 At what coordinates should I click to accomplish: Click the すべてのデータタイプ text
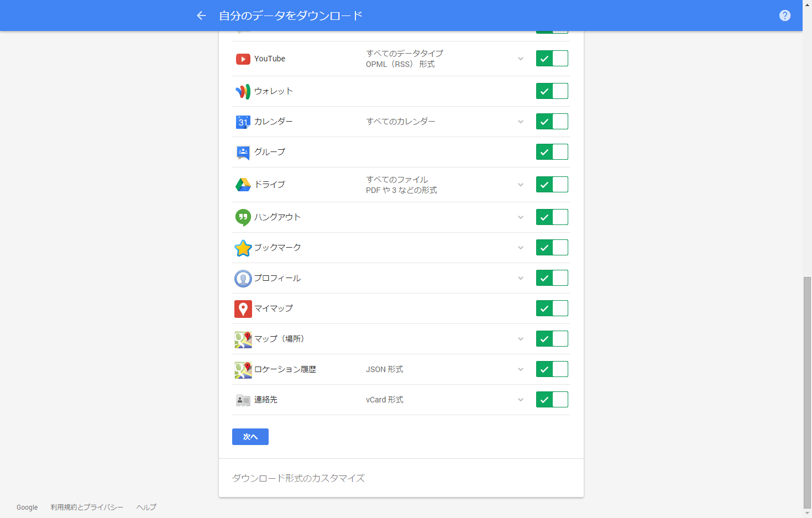(405, 53)
